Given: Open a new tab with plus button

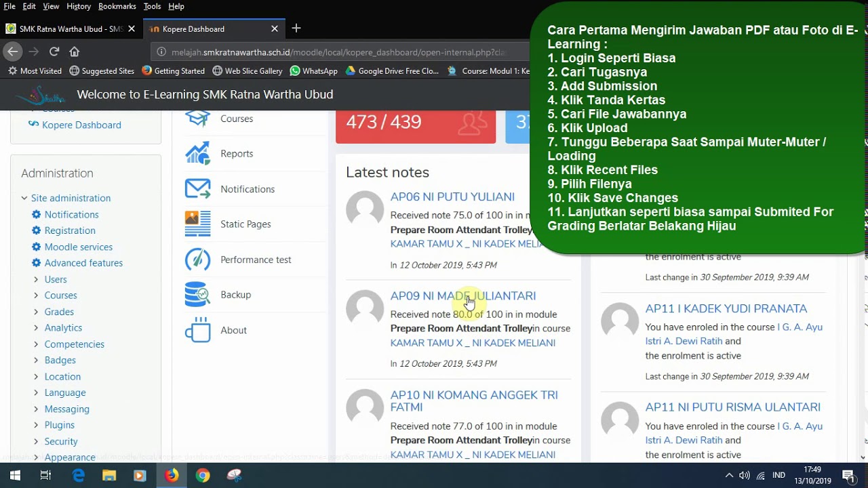Looking at the screenshot, I should click(x=296, y=28).
